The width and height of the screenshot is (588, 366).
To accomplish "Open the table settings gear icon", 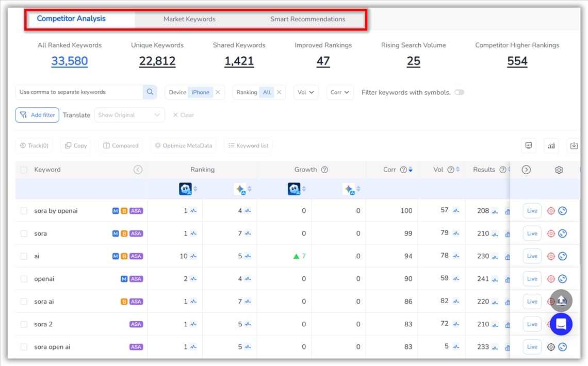I will click(559, 170).
